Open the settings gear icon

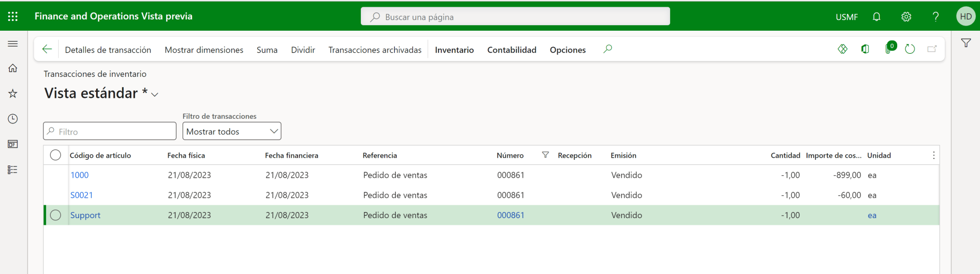point(906,16)
